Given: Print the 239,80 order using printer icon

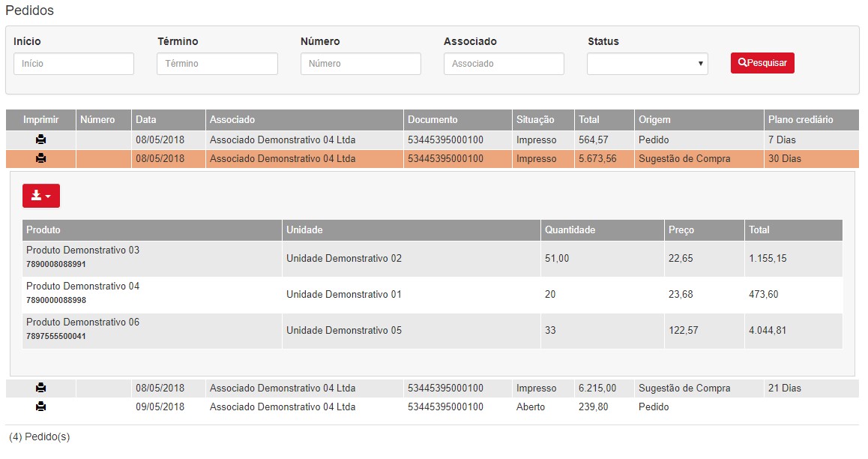Looking at the screenshot, I should [40, 406].
